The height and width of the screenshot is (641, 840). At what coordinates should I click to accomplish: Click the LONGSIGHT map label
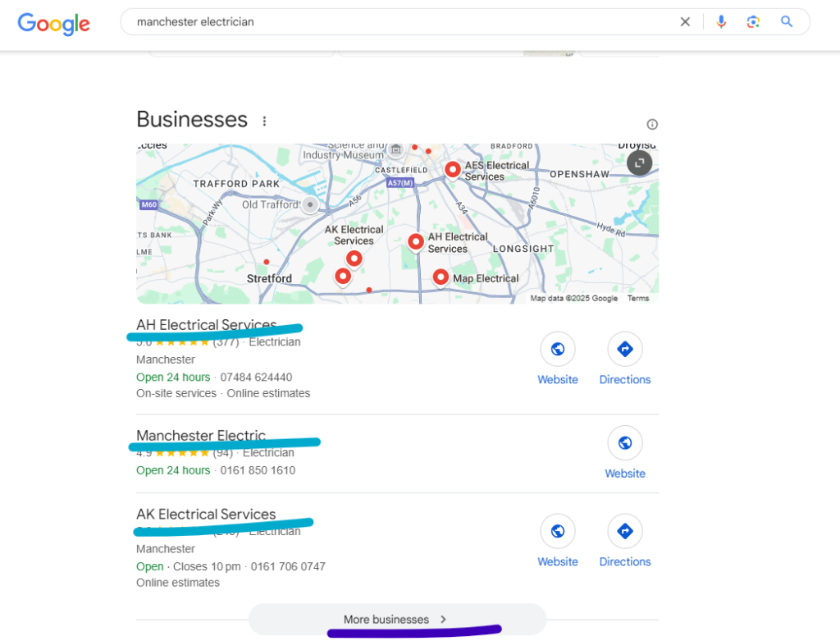pos(523,249)
